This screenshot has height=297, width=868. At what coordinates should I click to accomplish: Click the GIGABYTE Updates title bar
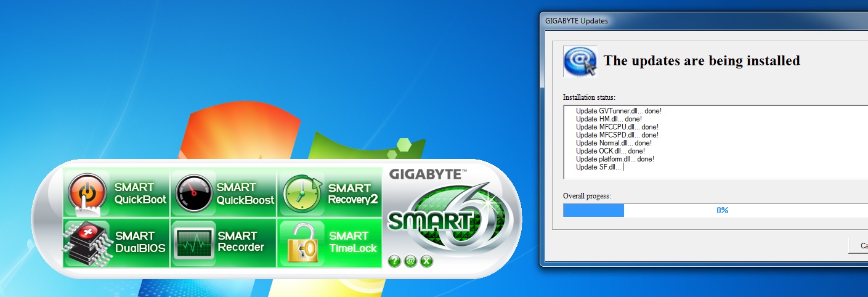tap(704, 20)
